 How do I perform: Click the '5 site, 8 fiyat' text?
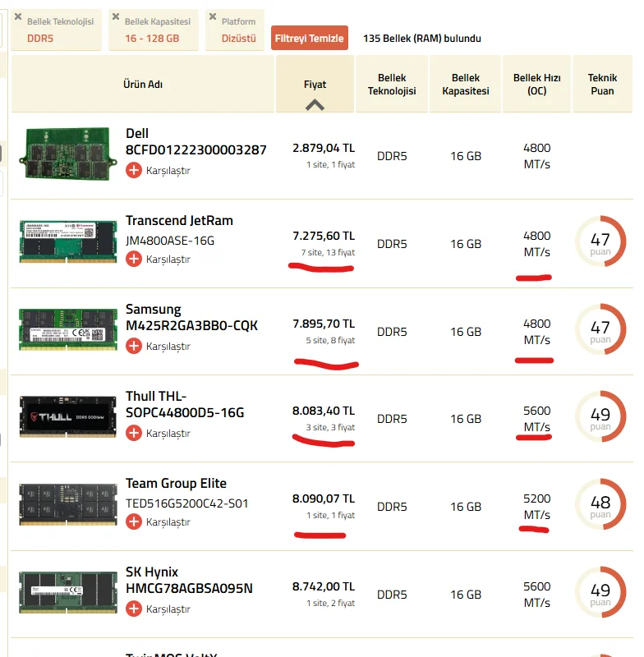click(x=330, y=340)
